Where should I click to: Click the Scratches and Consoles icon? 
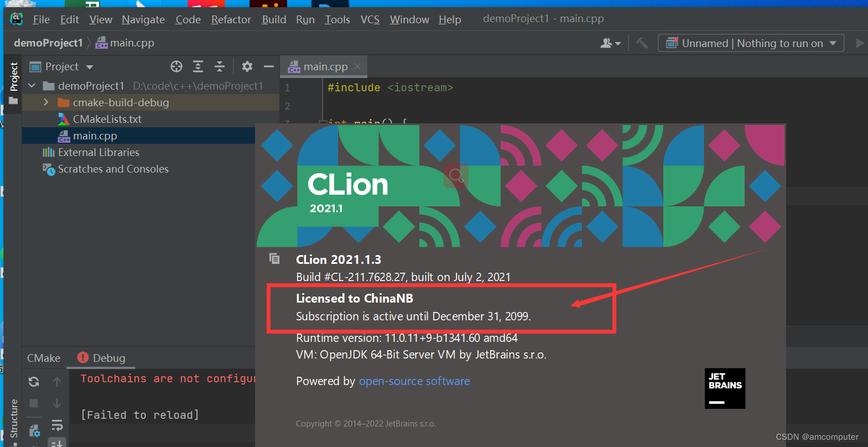coord(49,169)
